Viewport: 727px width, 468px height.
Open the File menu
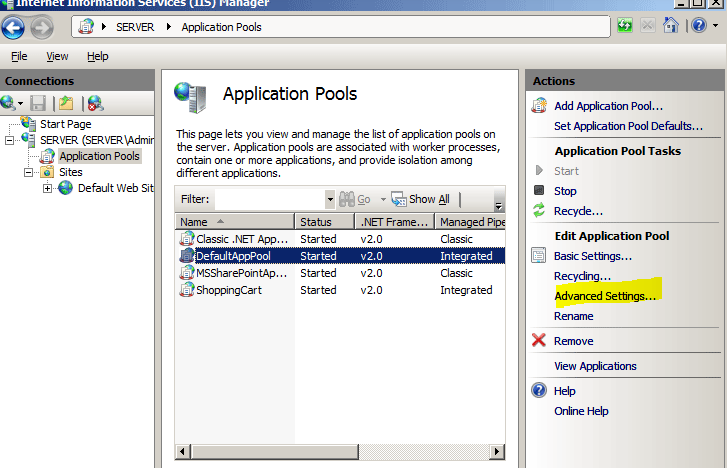19,56
